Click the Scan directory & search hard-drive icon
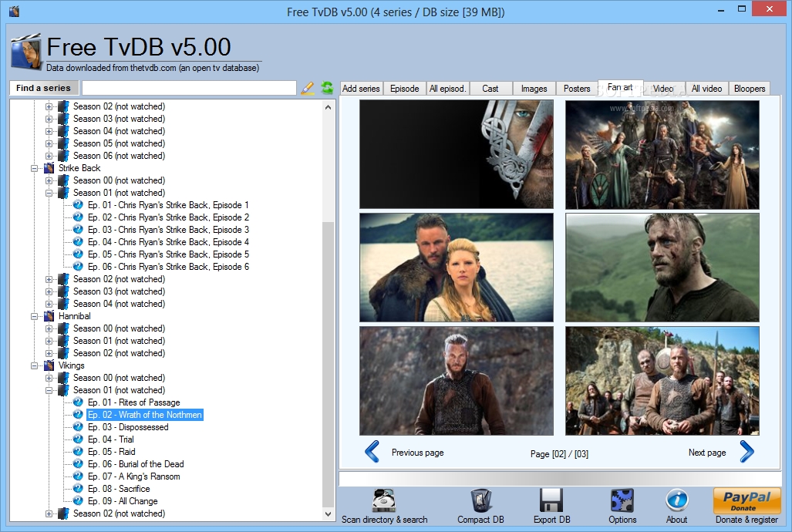This screenshot has width=792, height=532. coord(384,500)
